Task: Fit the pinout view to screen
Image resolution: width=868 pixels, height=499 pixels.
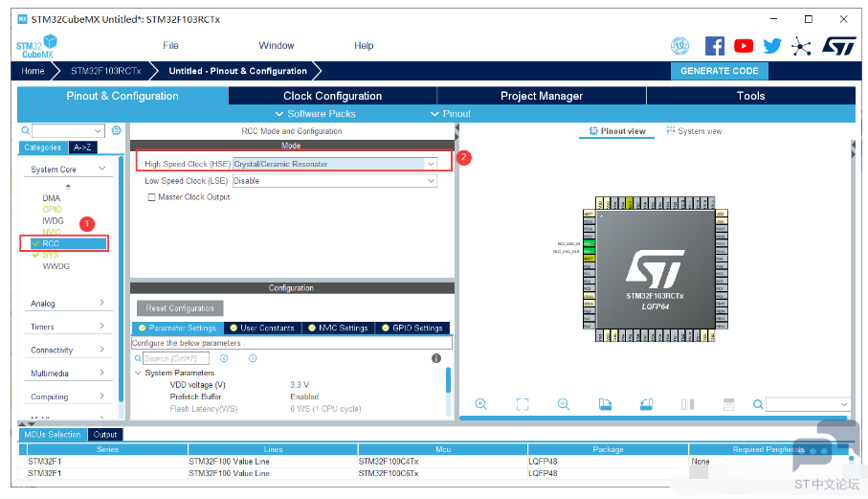Action: pyautogui.click(x=522, y=404)
